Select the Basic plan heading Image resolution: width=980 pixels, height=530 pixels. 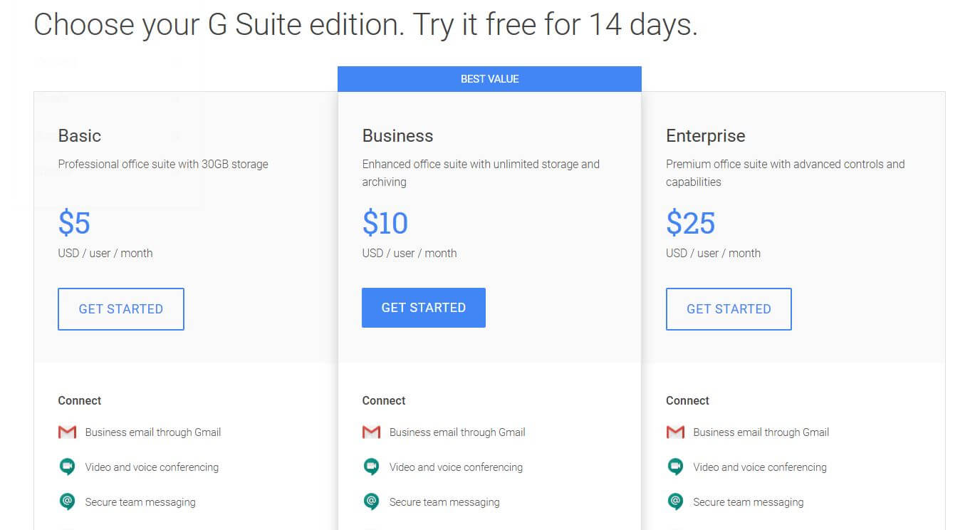tap(79, 135)
